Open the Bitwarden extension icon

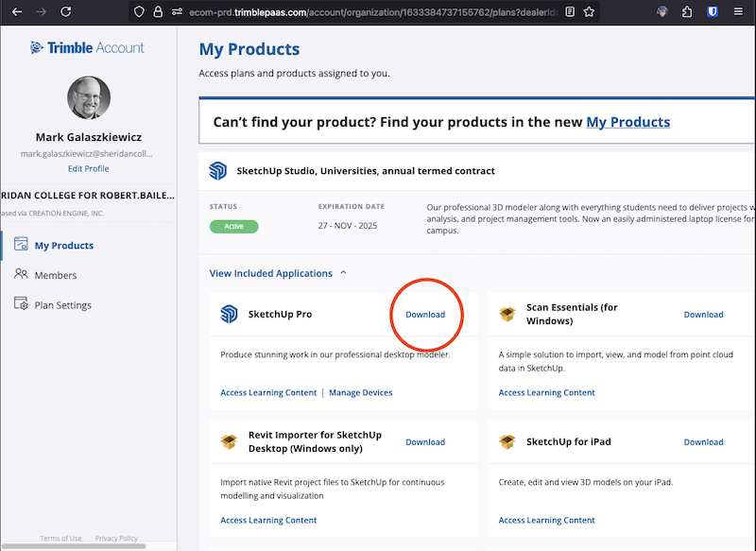pos(711,12)
